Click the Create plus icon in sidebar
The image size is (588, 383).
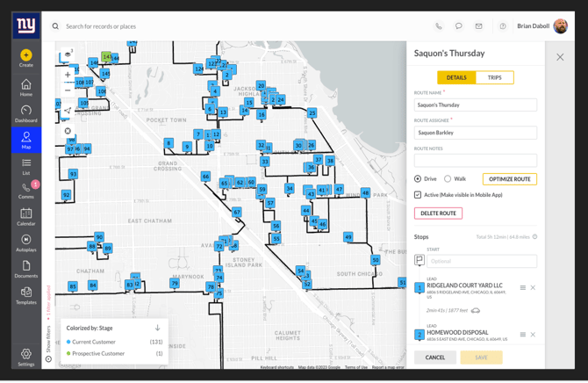tap(25, 55)
